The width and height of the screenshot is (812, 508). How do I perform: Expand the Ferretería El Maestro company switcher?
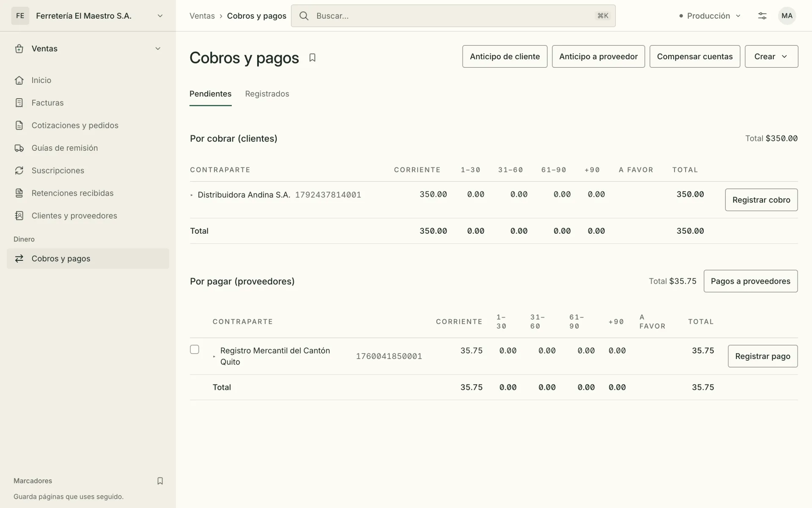(160, 16)
